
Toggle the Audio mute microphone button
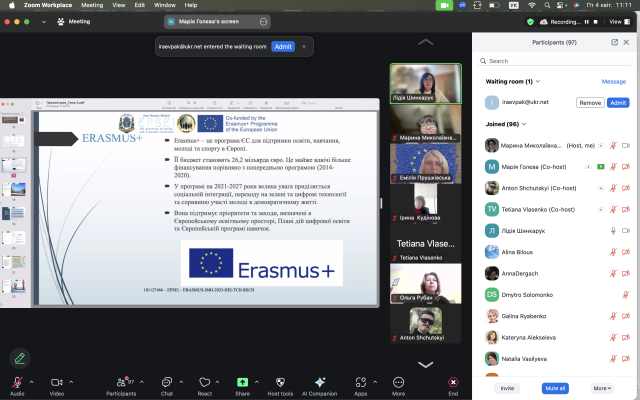pos(17,382)
